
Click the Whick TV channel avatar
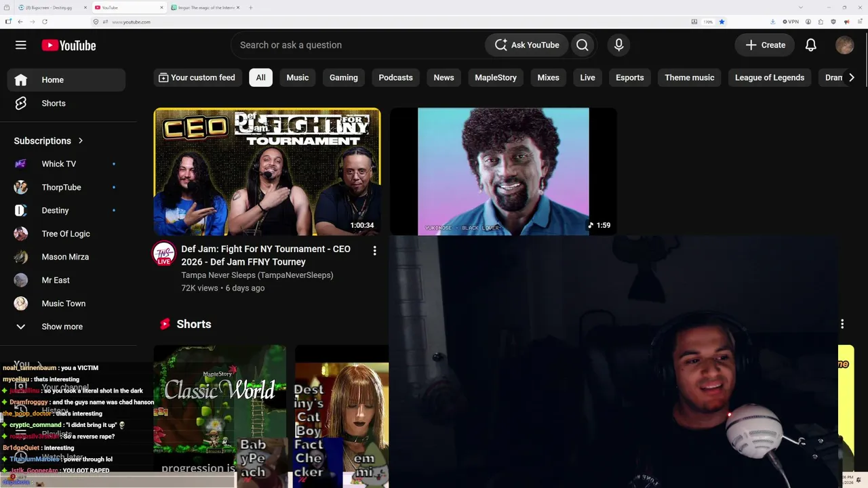20,164
